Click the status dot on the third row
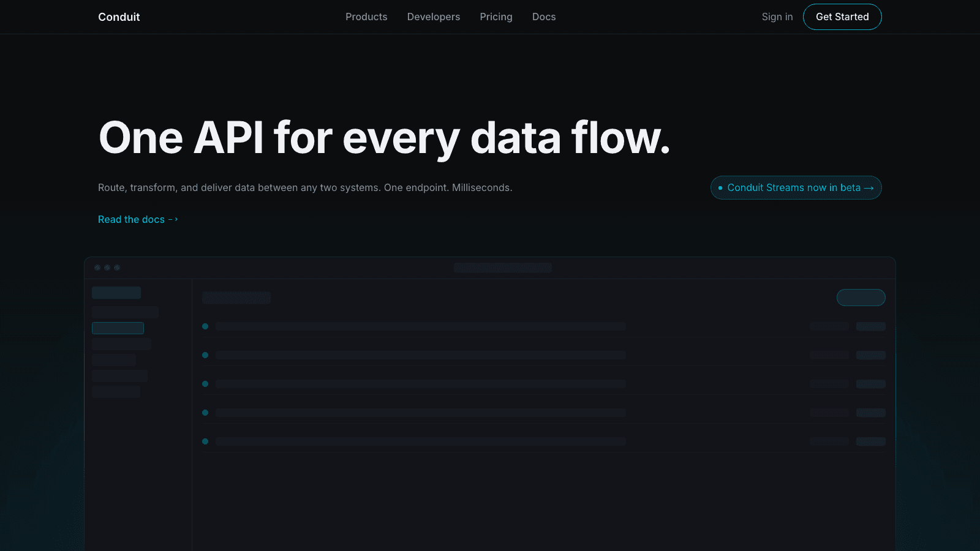The image size is (980, 551). (205, 384)
